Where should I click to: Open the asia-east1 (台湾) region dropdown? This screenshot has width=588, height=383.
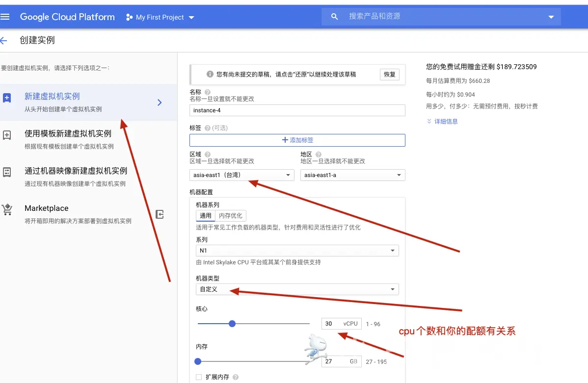[x=242, y=175]
